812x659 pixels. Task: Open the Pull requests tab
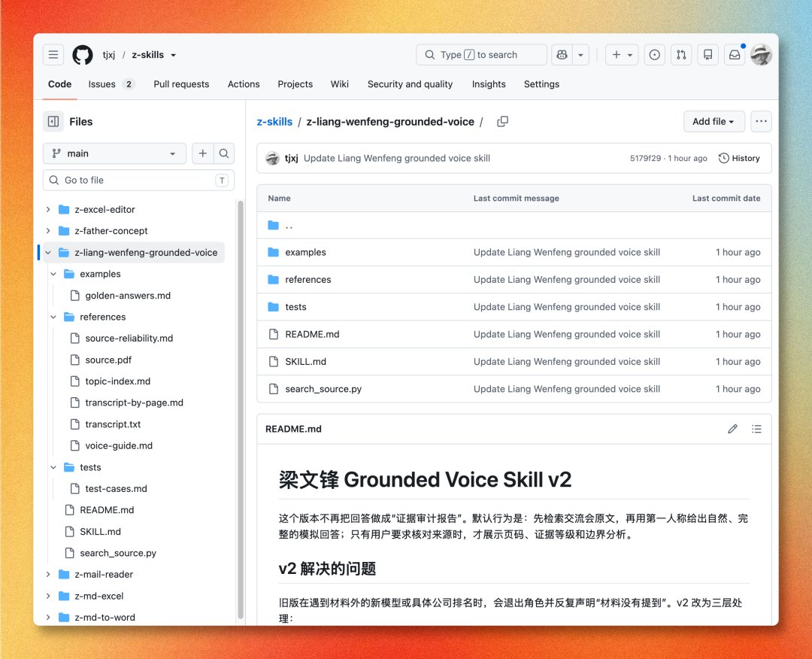point(181,84)
